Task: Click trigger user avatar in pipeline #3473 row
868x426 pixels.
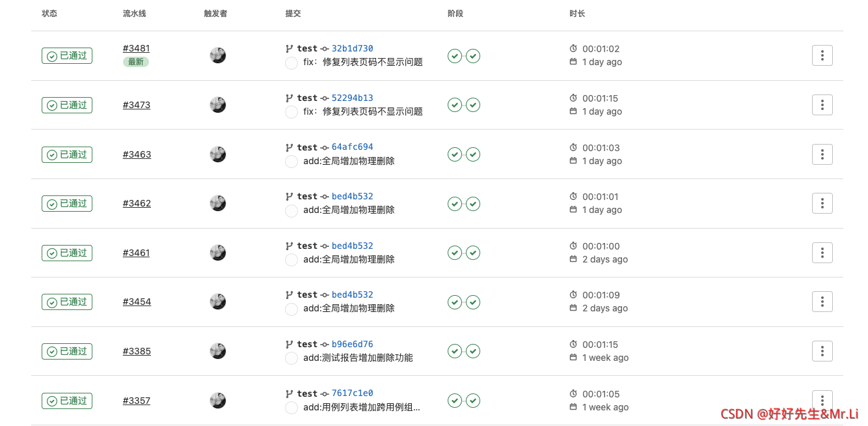Action: click(218, 105)
